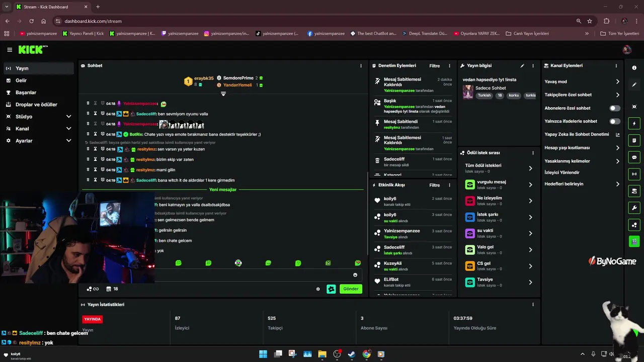
Task: Send the chat message with the Gönder button
Action: click(351, 289)
